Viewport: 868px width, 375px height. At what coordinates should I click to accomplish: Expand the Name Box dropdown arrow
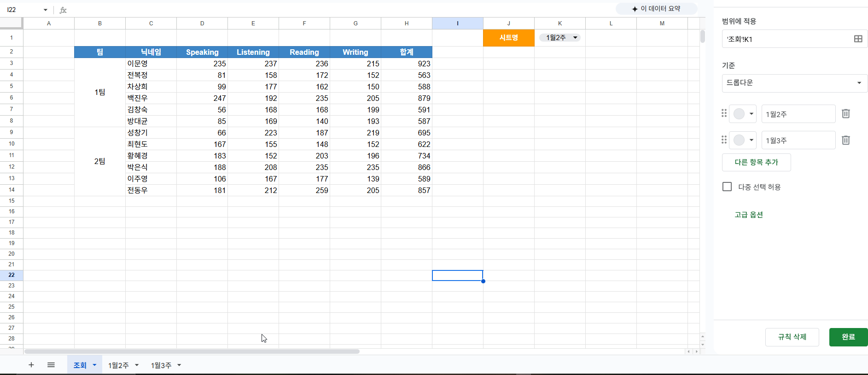click(x=45, y=10)
